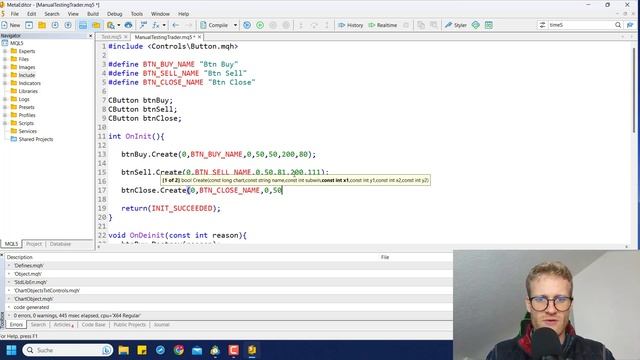Click the green terminal window icon
The width and height of the screenshot is (640, 360).
489,25
